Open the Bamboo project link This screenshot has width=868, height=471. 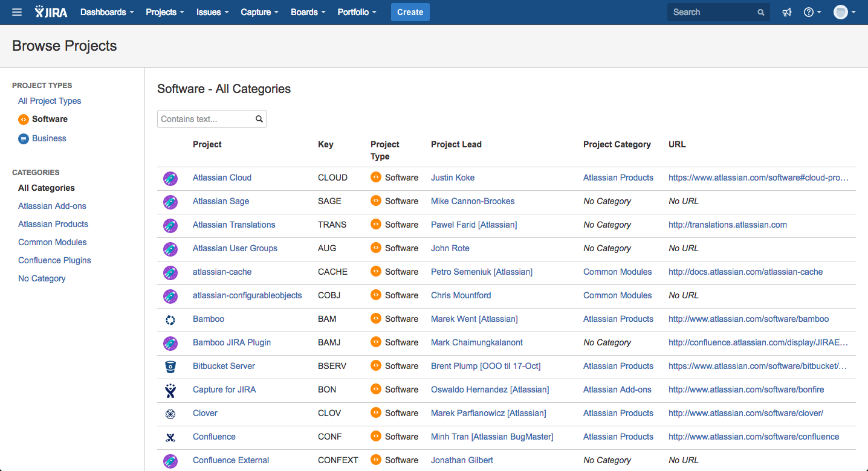point(209,319)
